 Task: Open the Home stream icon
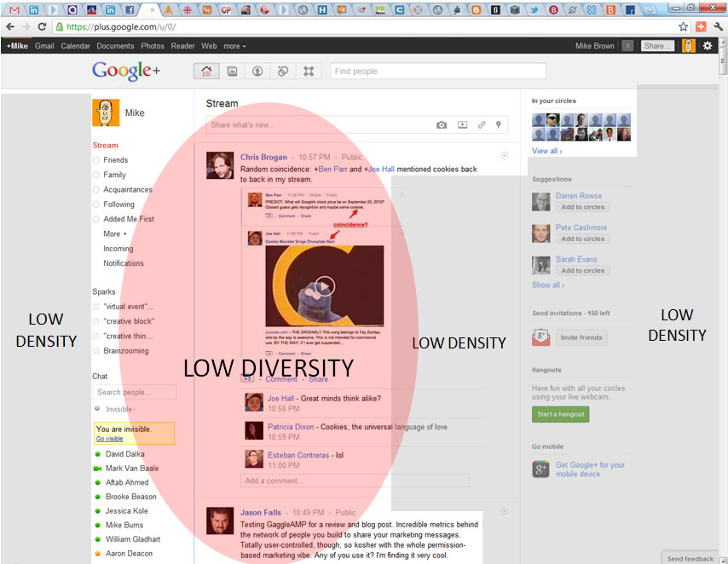[206, 71]
